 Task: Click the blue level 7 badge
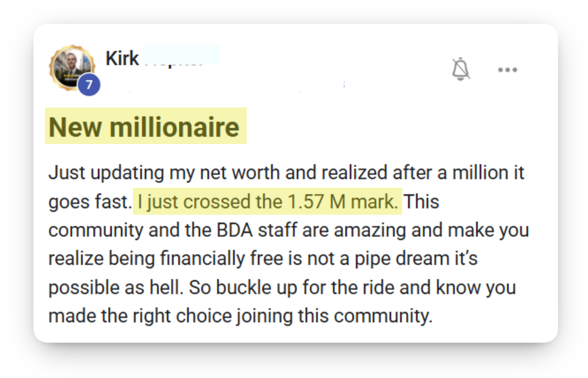pos(89,85)
